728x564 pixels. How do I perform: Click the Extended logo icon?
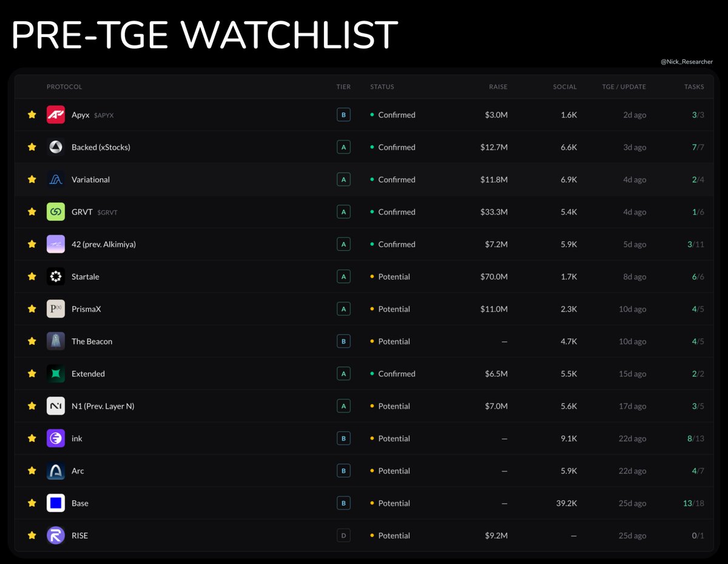pos(56,374)
